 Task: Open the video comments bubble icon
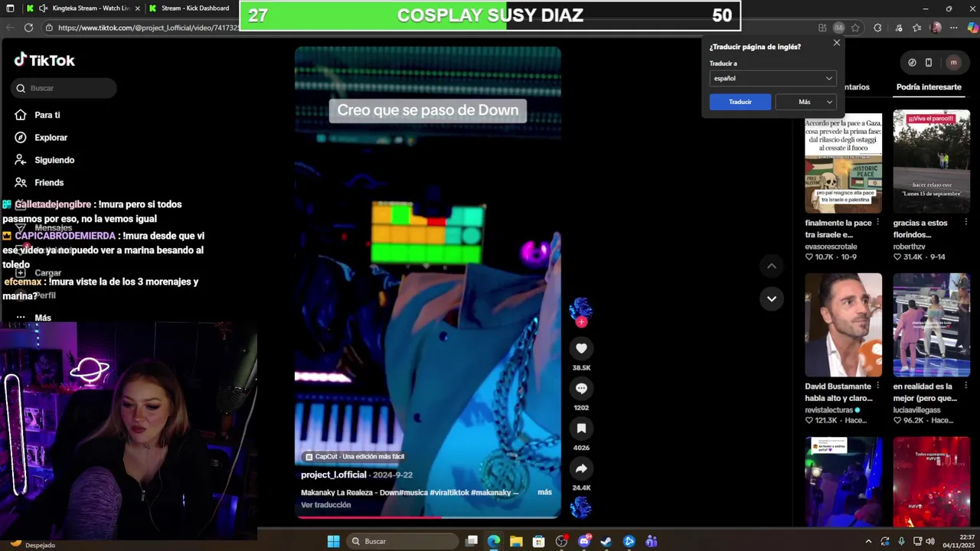[x=581, y=388]
